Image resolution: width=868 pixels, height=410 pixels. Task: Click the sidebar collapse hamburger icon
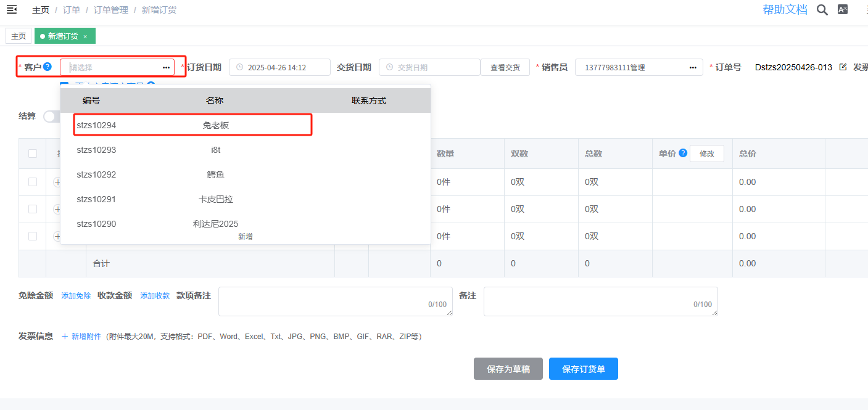click(x=12, y=9)
